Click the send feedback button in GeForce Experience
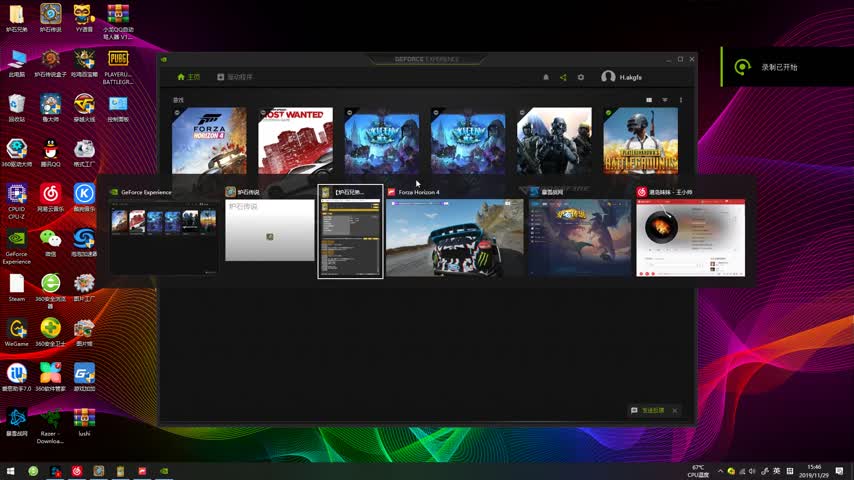 648,410
